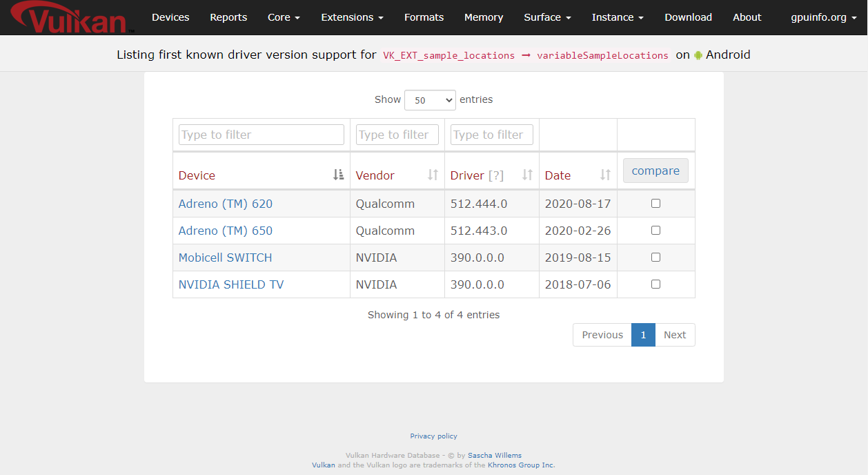Click date 2020-08-17 cell

(578, 204)
